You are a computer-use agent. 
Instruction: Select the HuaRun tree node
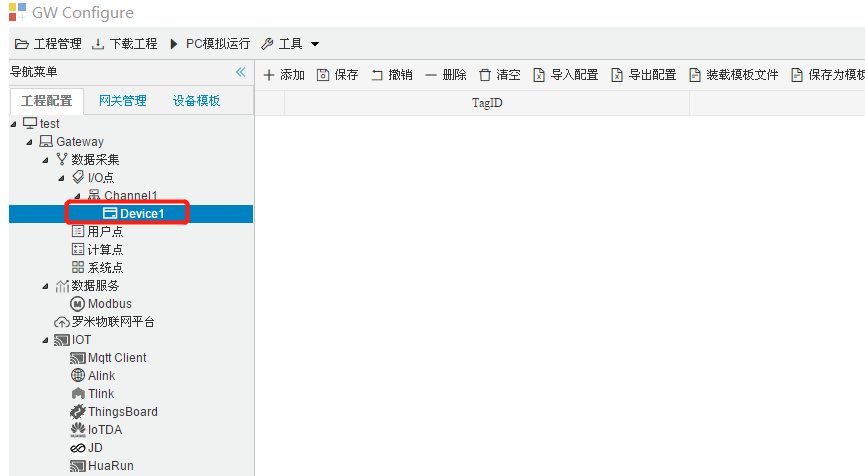[110, 466]
